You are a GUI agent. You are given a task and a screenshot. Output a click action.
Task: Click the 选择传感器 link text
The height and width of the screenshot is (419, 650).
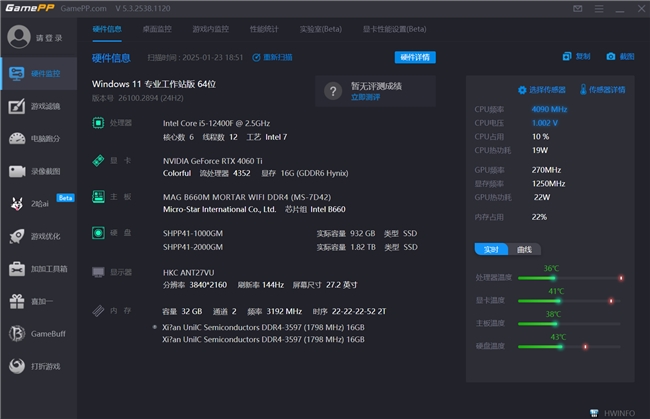coord(547,90)
